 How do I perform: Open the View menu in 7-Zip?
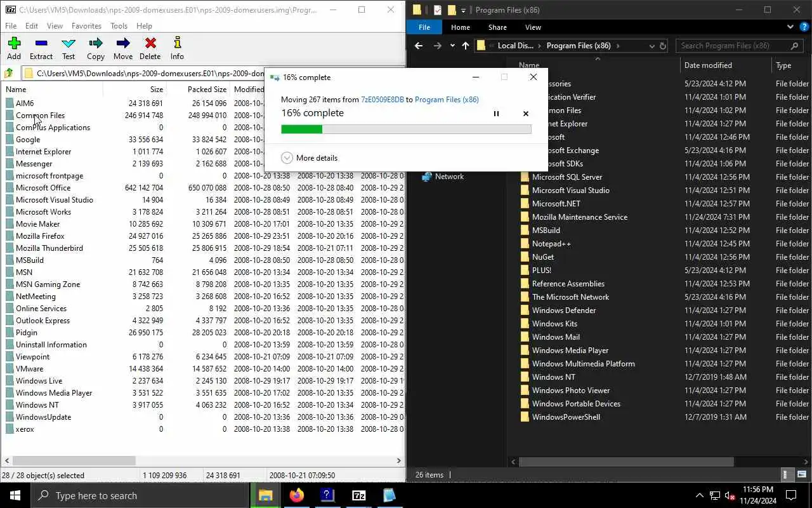pyautogui.click(x=55, y=26)
